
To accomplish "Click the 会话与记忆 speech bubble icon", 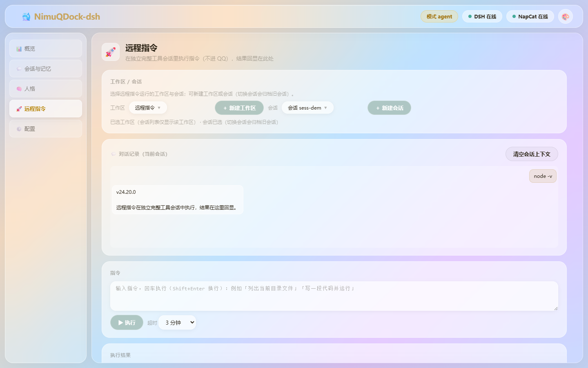I will pos(19,69).
